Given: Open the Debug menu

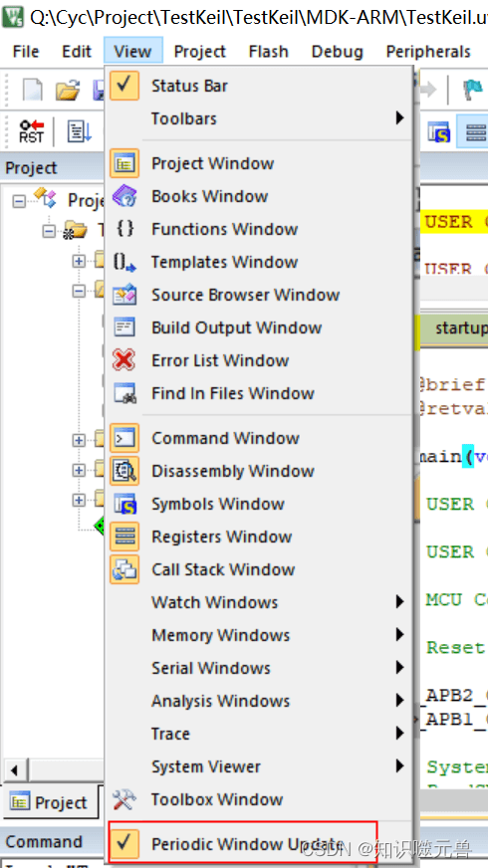Looking at the screenshot, I should tap(338, 52).
